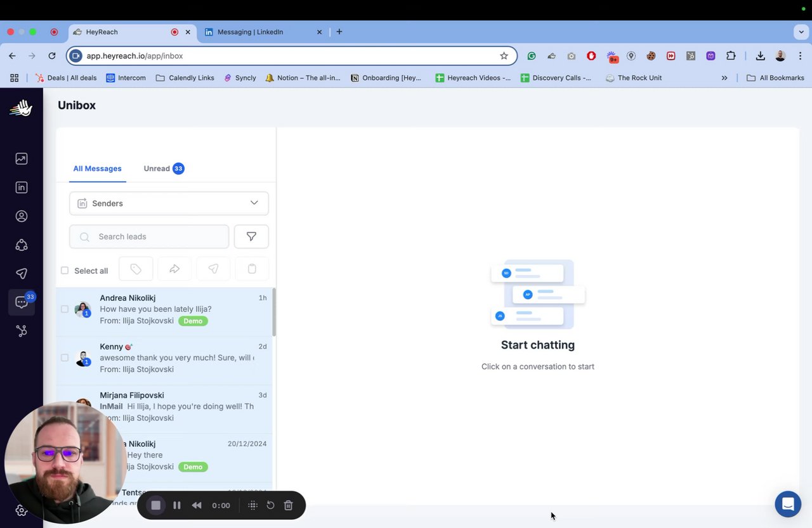812x528 pixels.
Task: Click the forward arrow bulk action icon
Action: (x=174, y=269)
